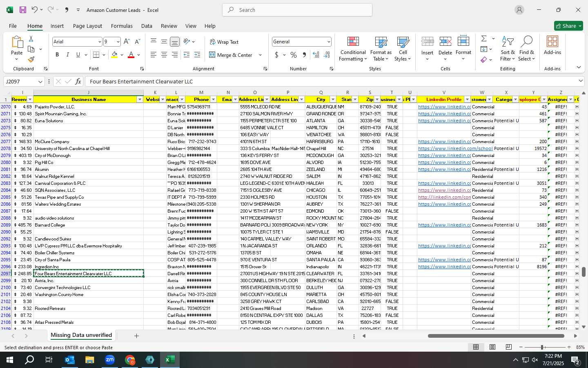The image size is (588, 368).
Task: Open Format as Table gallery
Action: (x=381, y=49)
